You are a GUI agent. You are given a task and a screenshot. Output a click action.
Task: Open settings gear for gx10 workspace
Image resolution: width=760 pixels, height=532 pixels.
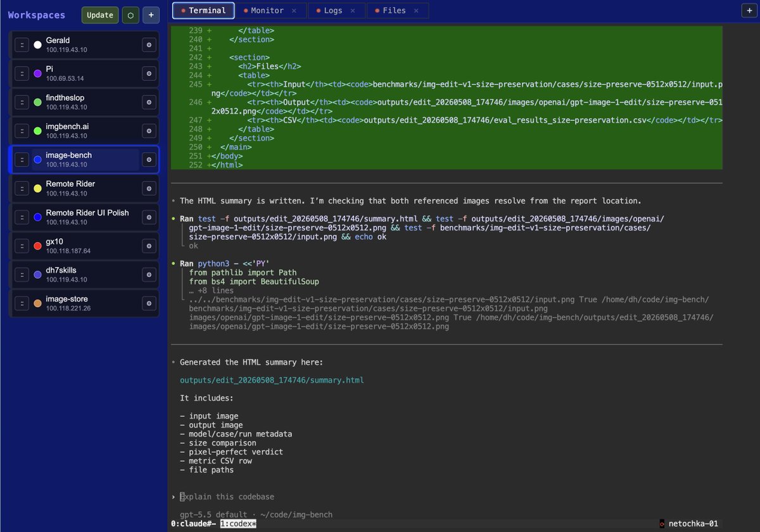[x=149, y=246]
